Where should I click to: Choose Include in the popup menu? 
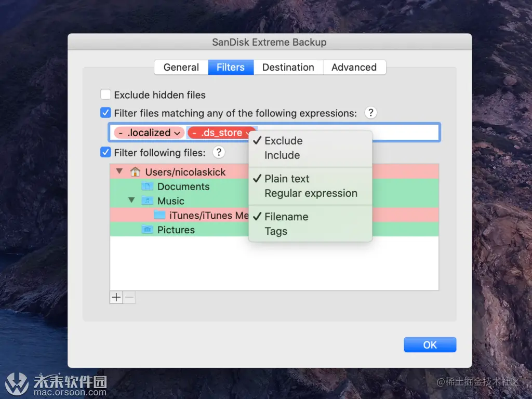click(311, 155)
